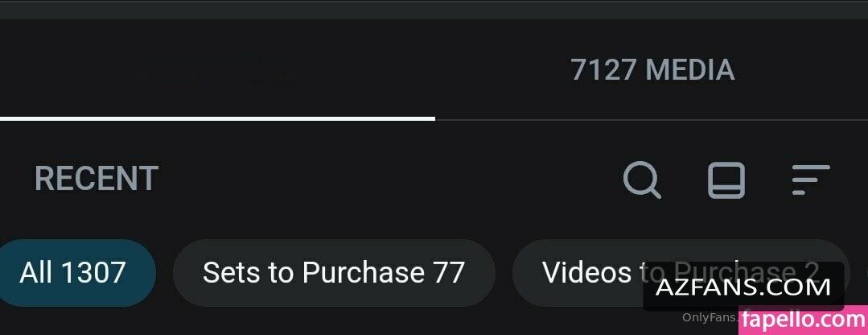Click the white active tab indicator line
Image resolution: width=868 pixels, height=335 pixels.
click(x=217, y=118)
